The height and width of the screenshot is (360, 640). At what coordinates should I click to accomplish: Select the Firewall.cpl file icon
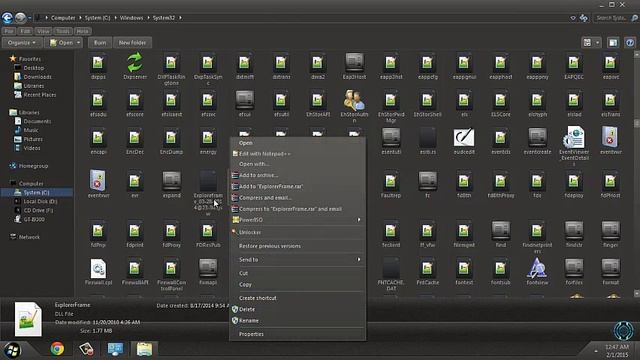(x=98, y=268)
